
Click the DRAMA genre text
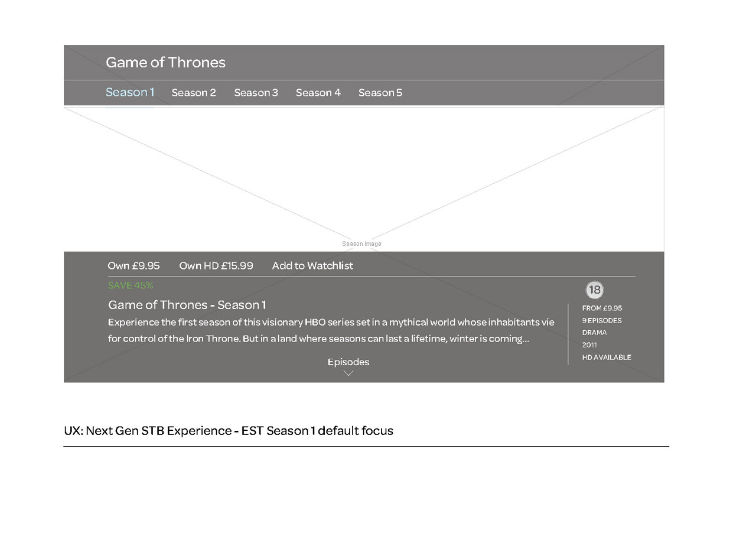[594, 332]
